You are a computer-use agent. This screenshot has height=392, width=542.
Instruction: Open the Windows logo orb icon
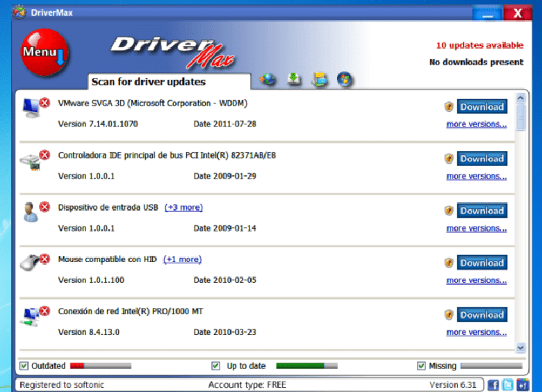(344, 79)
